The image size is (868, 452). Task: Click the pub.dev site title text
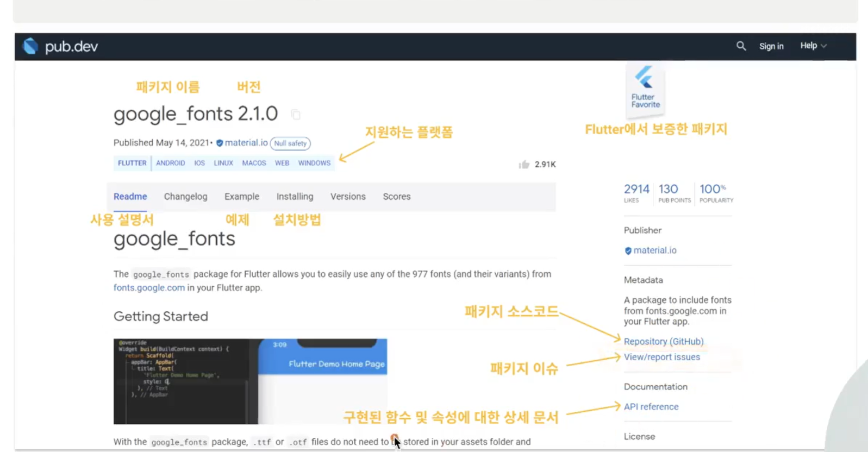[x=71, y=47]
